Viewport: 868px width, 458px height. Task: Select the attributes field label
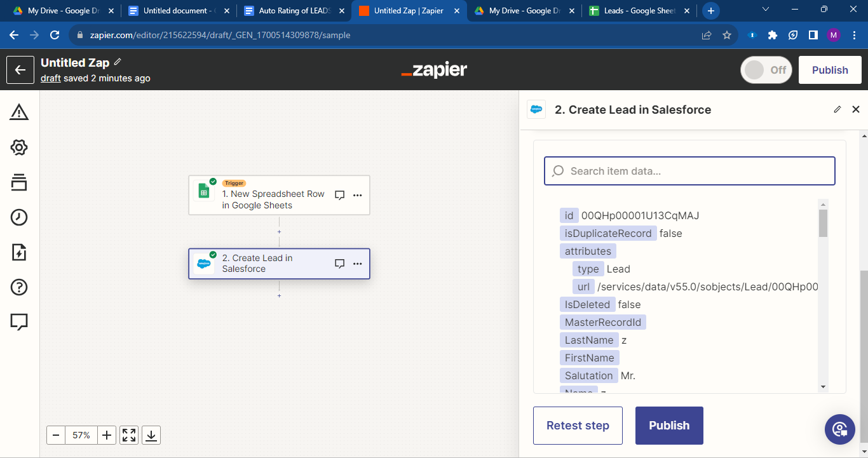[x=588, y=251]
